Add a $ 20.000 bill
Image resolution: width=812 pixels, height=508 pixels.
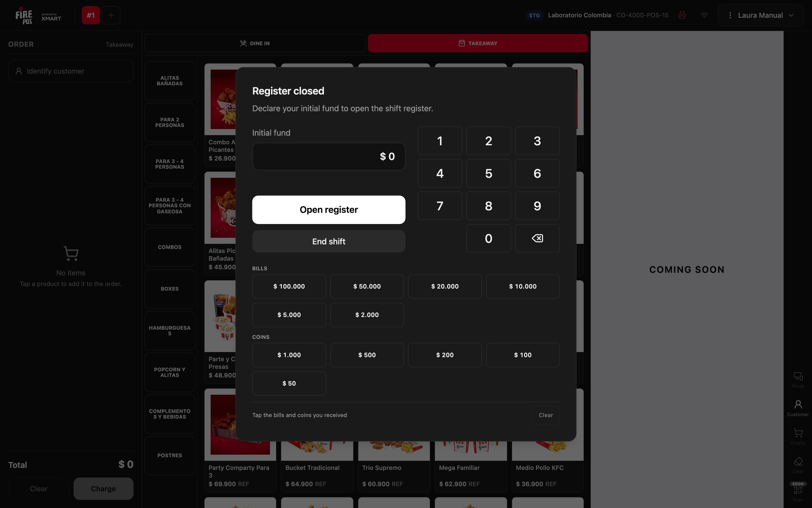(445, 287)
